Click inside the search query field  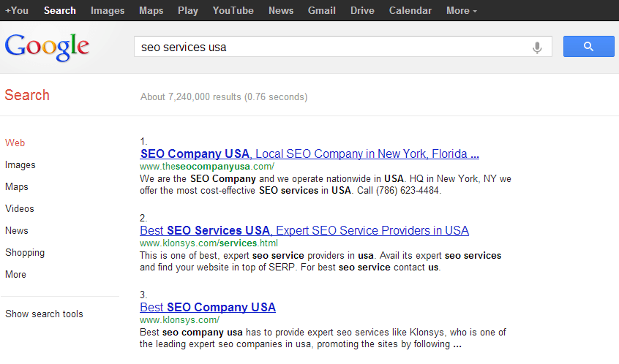coord(331,47)
